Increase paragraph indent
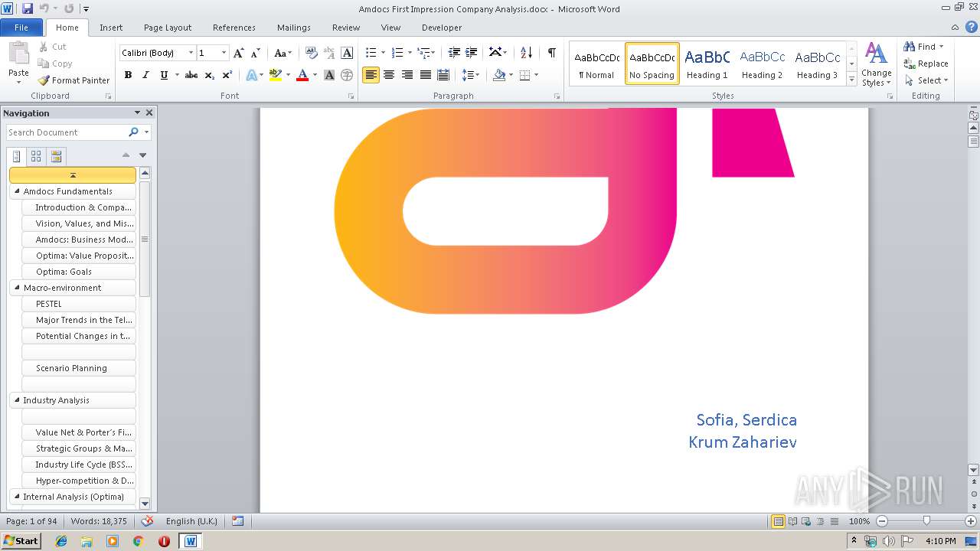Viewport: 980px width, 551px height. click(472, 53)
